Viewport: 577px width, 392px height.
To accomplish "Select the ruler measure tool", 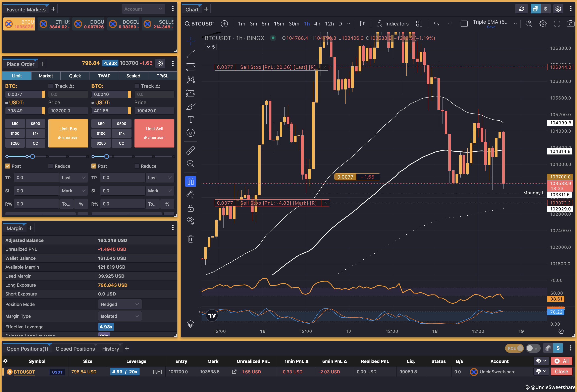I will pyautogui.click(x=191, y=150).
